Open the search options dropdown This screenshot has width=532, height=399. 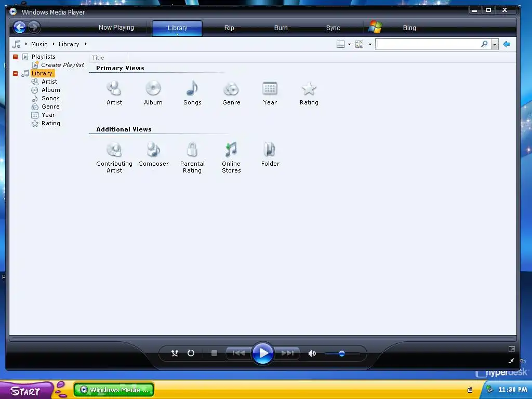[x=495, y=45]
